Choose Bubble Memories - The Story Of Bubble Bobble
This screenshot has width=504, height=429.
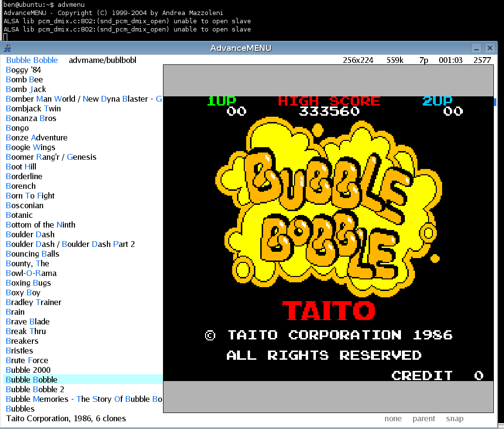click(84, 399)
